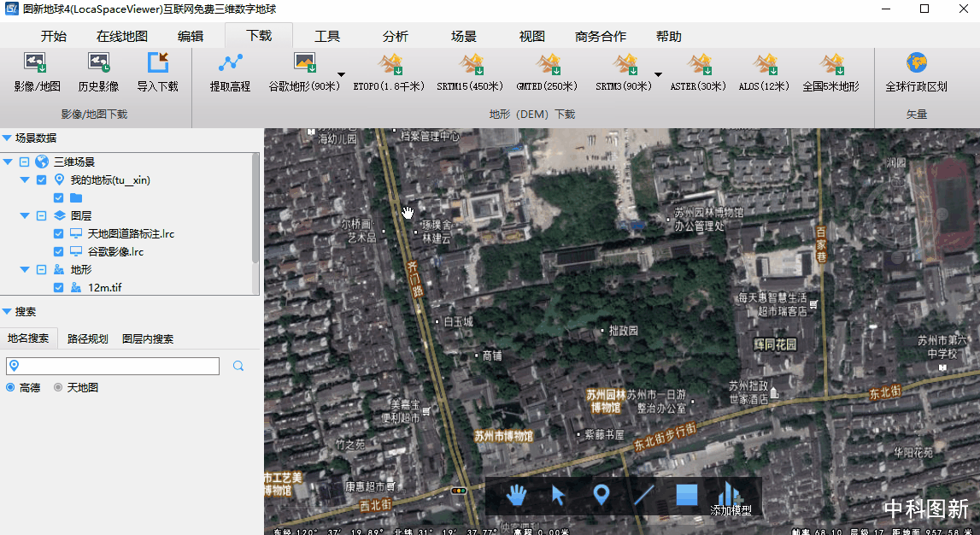The image size is (980, 535).
Task: Click the globe icon of 三维场景
Action: [x=42, y=162]
